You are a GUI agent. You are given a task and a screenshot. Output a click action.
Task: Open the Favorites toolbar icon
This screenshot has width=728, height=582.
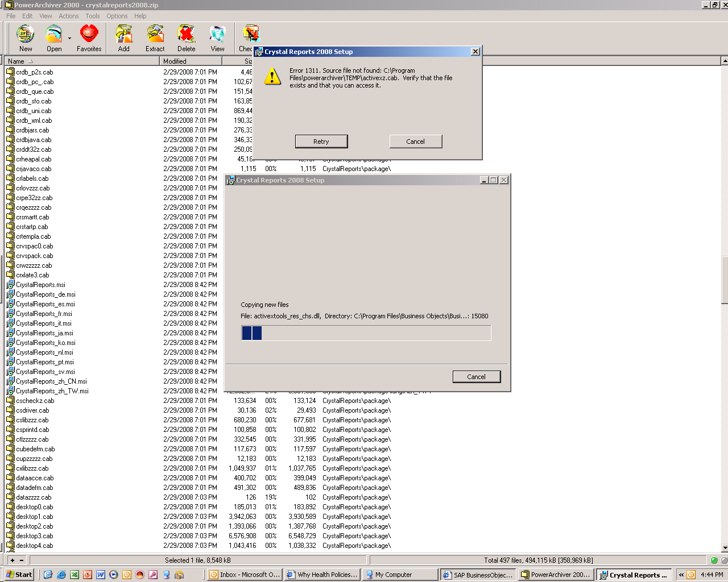point(89,35)
